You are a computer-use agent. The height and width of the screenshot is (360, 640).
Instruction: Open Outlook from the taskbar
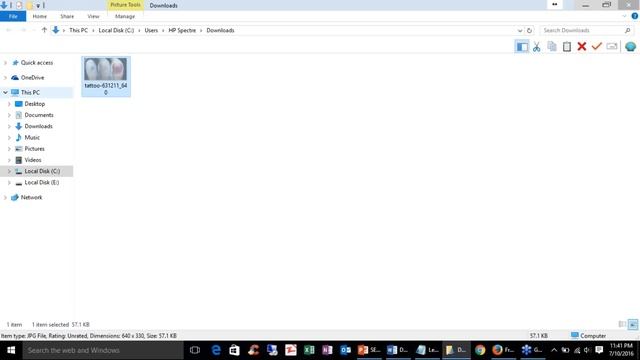[345, 350]
